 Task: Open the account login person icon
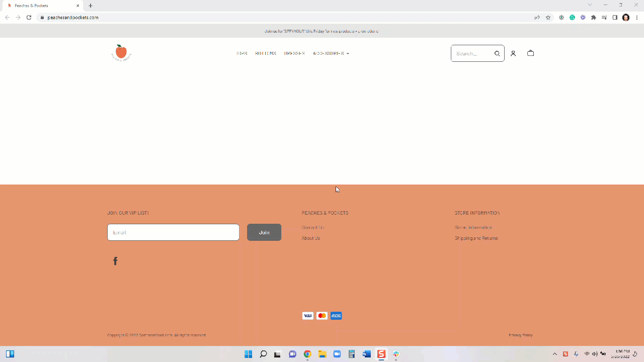[513, 53]
